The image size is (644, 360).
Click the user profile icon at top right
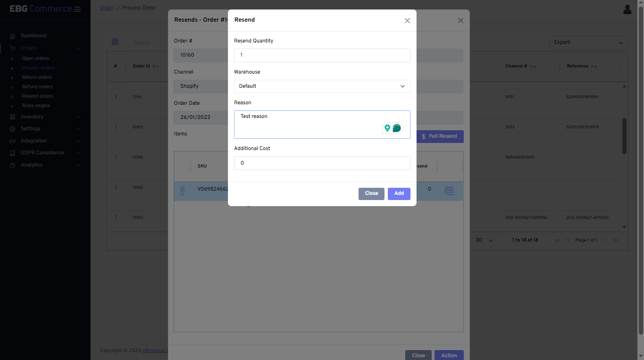coord(627,9)
